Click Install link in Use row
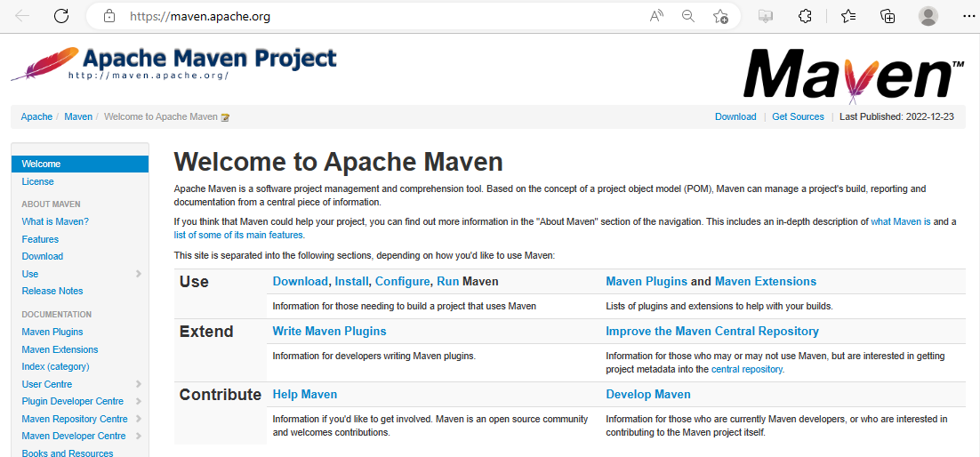This screenshot has height=457, width=980. click(x=352, y=281)
